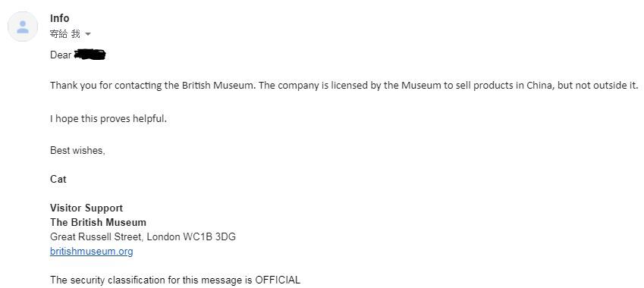Click 'I hope this proves helpful' line
644x288 pixels.
click(x=108, y=119)
